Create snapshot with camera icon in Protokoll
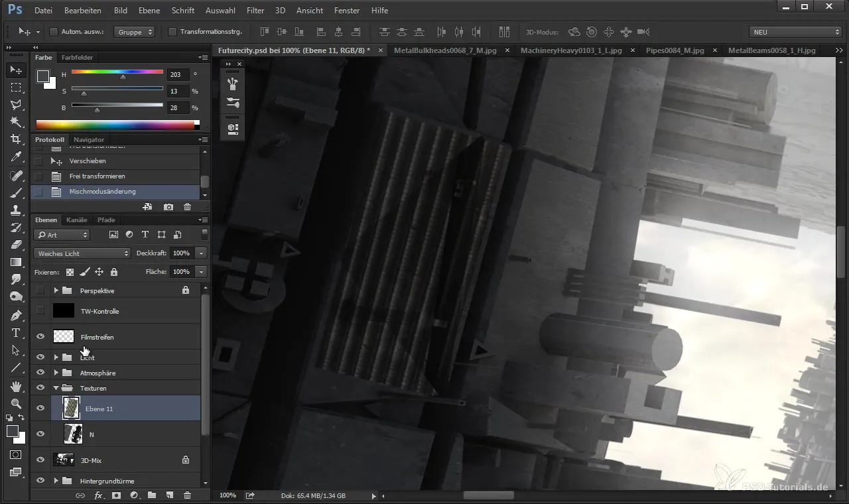The image size is (849, 504). pos(168,208)
